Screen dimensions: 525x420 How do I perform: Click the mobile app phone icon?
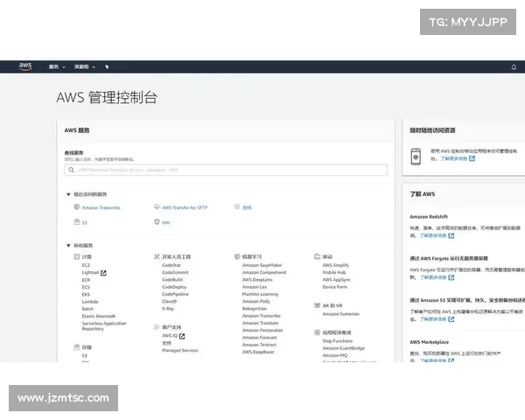coord(416,157)
